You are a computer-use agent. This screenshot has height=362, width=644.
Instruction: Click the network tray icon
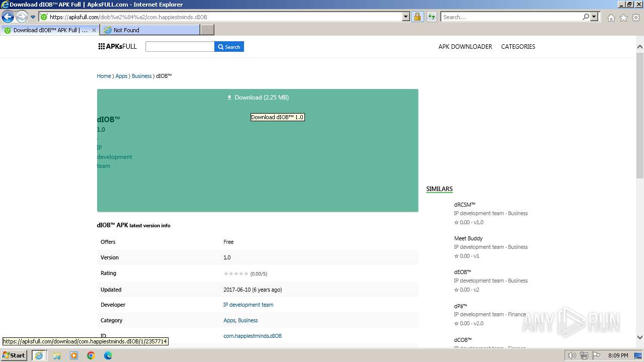[x=584, y=355]
